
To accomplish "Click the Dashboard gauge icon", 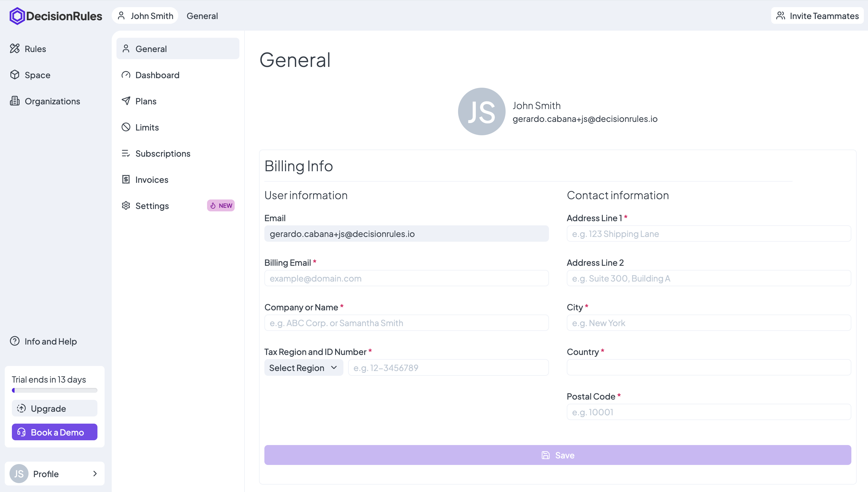I will (126, 75).
